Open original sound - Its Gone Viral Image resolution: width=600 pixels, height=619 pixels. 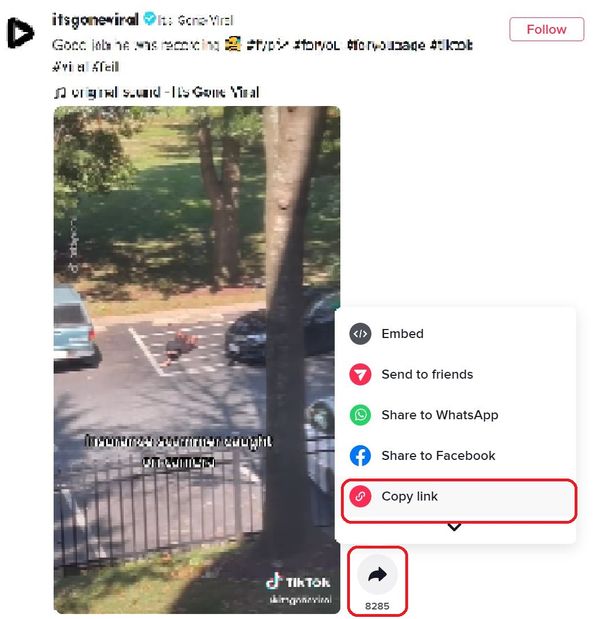tap(165, 93)
